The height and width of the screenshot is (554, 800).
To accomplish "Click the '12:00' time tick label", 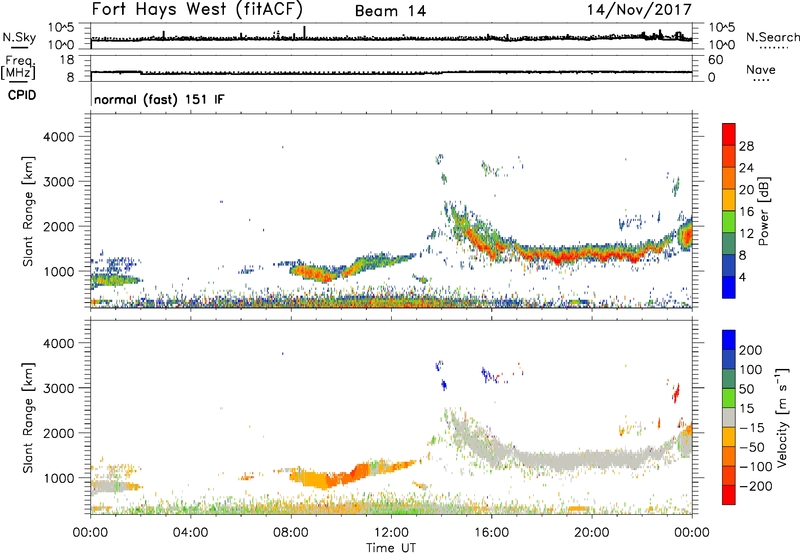I will [x=391, y=533].
